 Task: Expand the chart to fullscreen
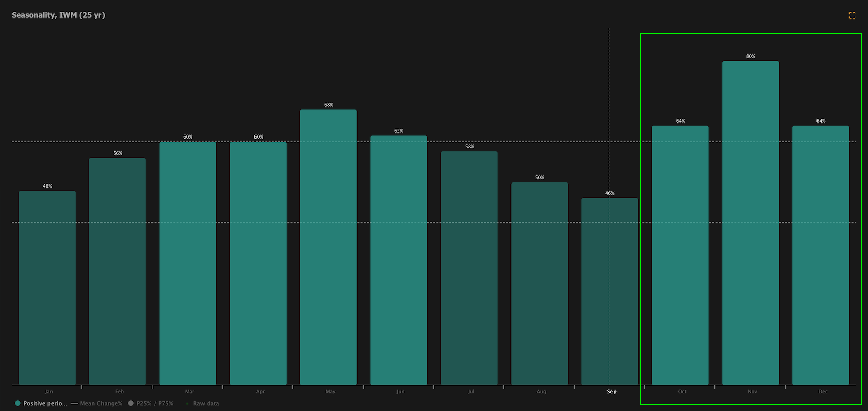coord(852,15)
